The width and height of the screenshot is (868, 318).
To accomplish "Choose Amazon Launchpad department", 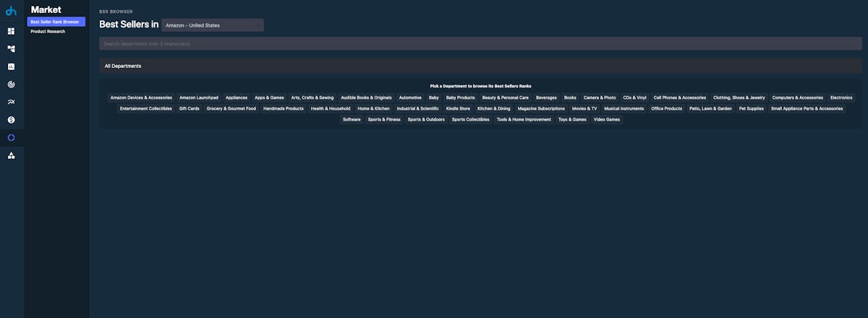I will [199, 98].
